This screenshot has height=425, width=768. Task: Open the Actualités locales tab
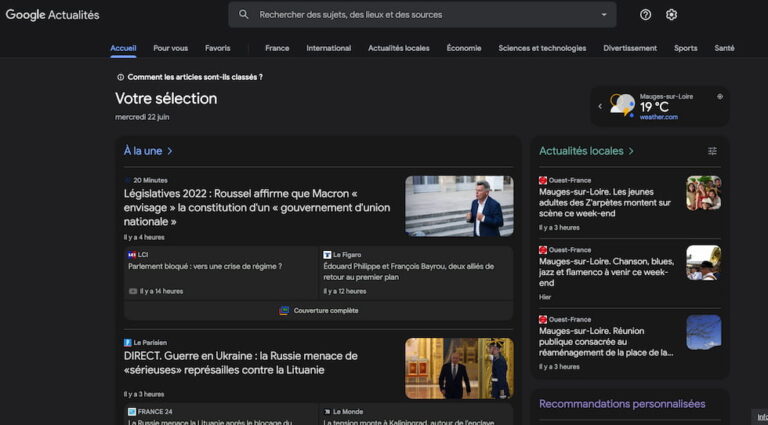point(399,48)
